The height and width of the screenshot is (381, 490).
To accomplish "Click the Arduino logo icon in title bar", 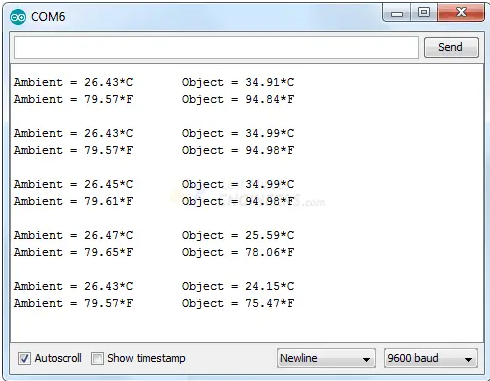I will click(x=18, y=17).
